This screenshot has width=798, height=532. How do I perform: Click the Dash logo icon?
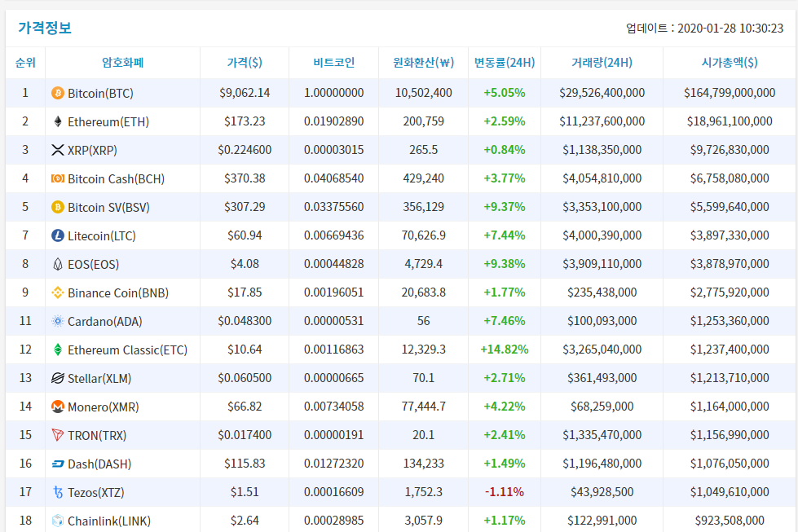tap(58, 464)
